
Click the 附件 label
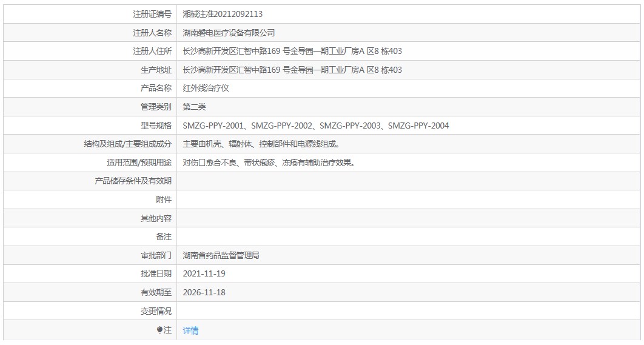[164, 199]
